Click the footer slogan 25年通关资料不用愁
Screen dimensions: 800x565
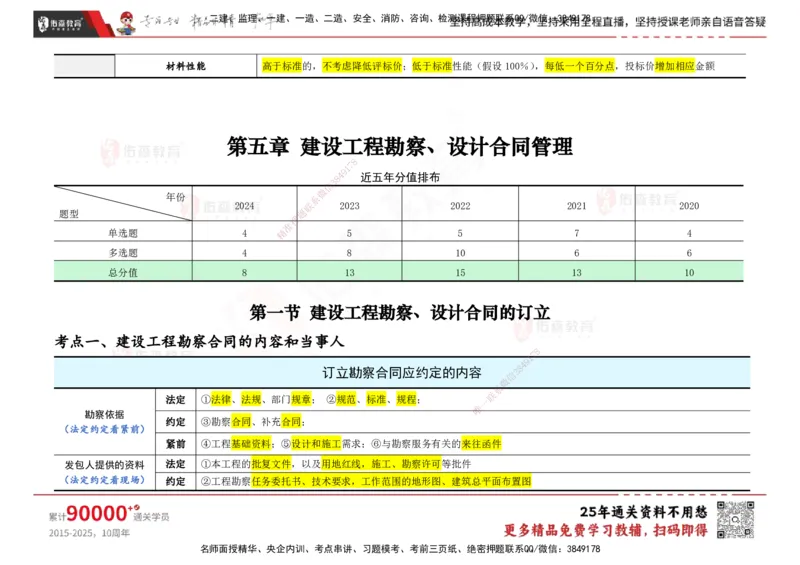tap(644, 512)
